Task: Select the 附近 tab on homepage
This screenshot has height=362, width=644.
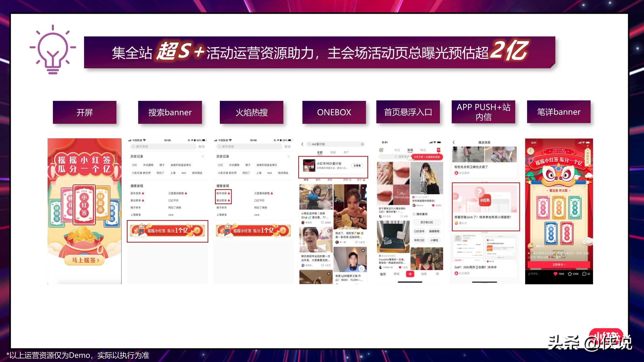Action: tap(423, 150)
